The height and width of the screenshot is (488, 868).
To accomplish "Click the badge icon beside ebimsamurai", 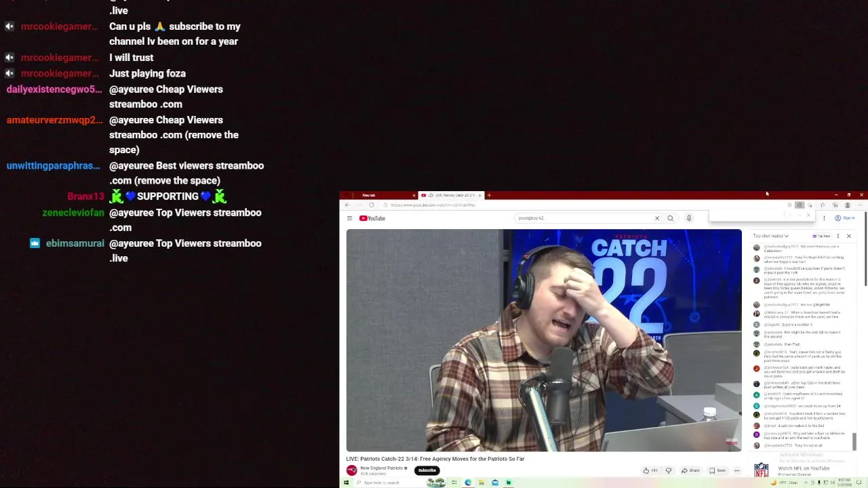I will tap(35, 243).
